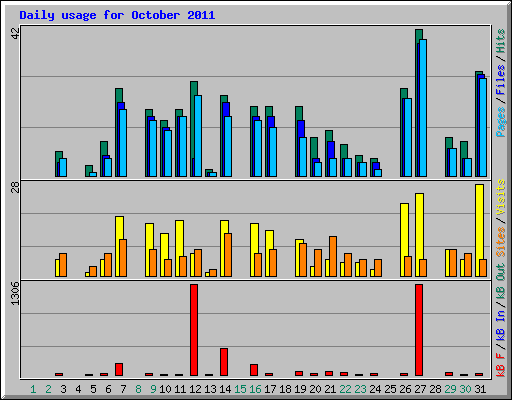The image size is (512, 400).
Task: Click the light blue pages bar for day 7
Action: (123, 143)
